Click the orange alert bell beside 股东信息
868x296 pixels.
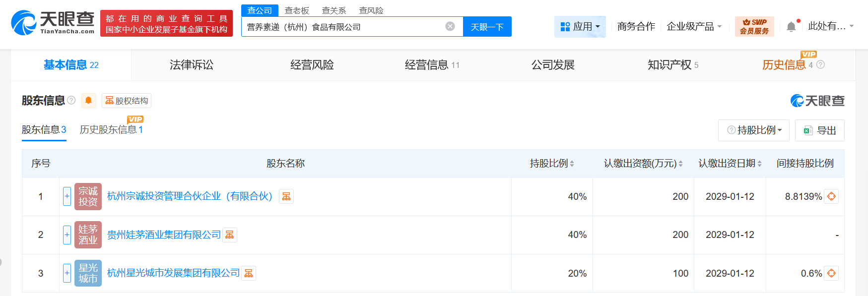pyautogui.click(x=88, y=101)
